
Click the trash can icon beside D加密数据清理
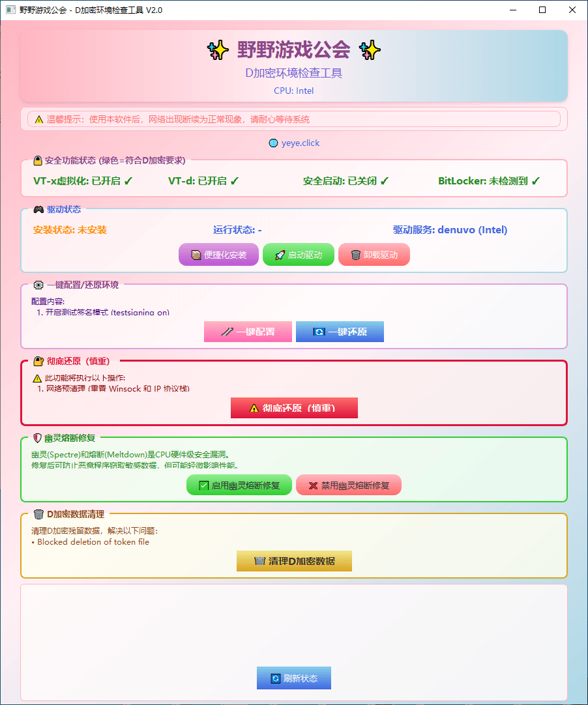(x=38, y=514)
